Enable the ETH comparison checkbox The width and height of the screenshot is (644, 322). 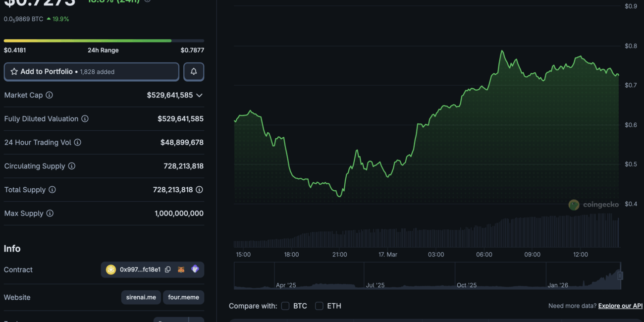pos(320,306)
